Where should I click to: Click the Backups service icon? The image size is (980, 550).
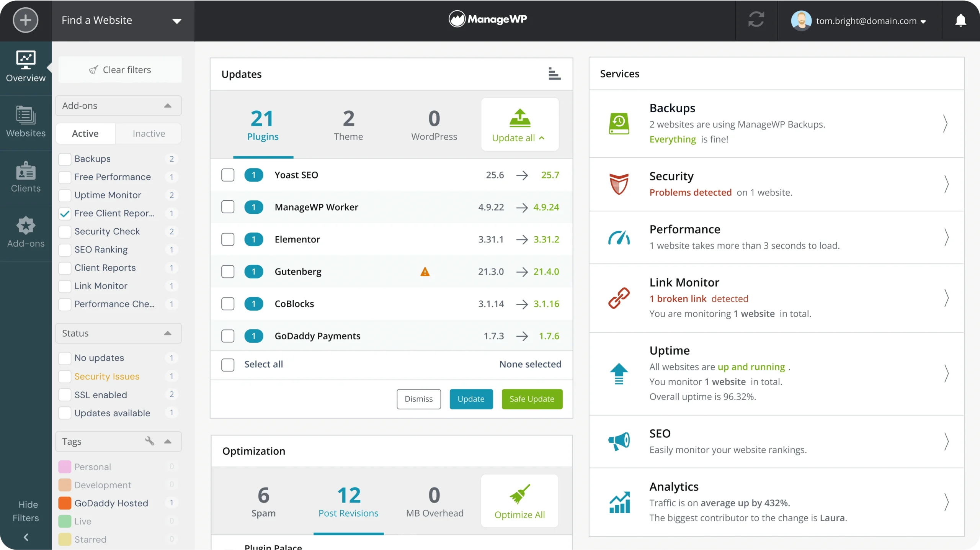click(x=619, y=123)
